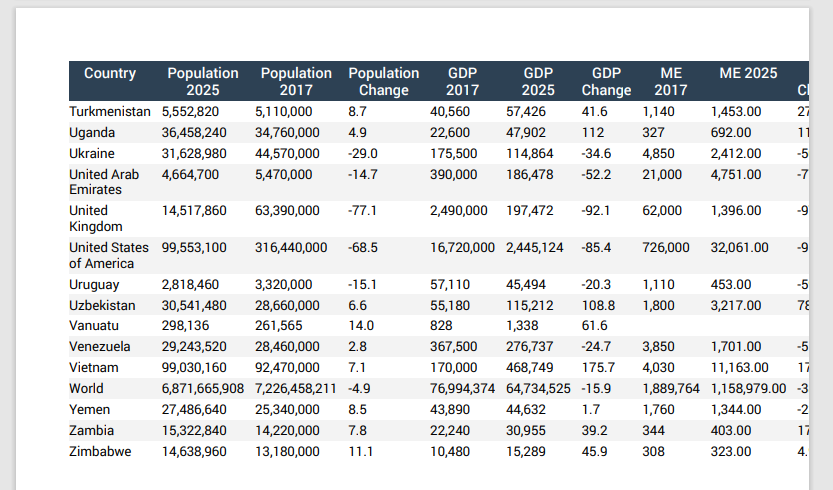Image resolution: width=833 pixels, height=490 pixels.
Task: Click Turkmenistan population 5,552,820
Action: 190,112
